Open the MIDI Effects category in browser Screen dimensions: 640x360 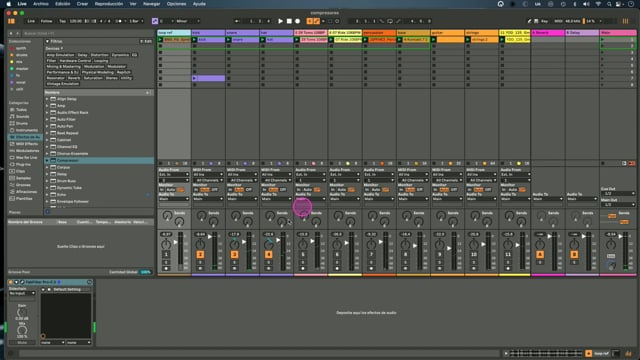coord(24,144)
